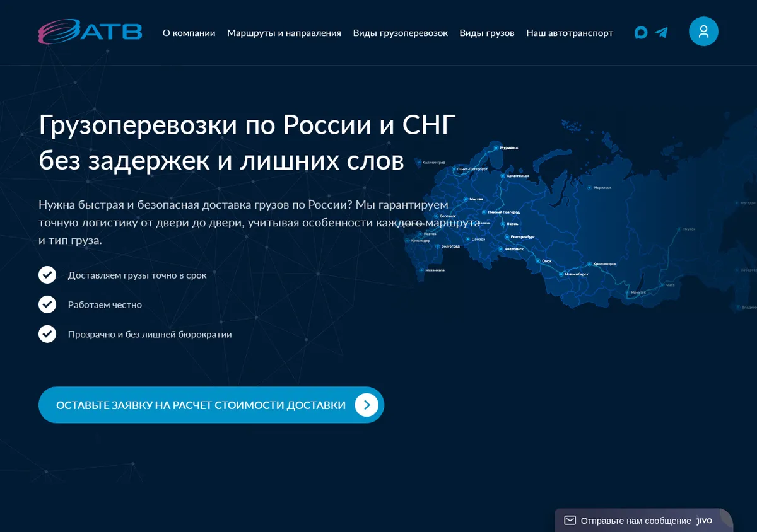The height and width of the screenshot is (532, 757).
Task: Click the ATB company logo
Action: coord(90,32)
